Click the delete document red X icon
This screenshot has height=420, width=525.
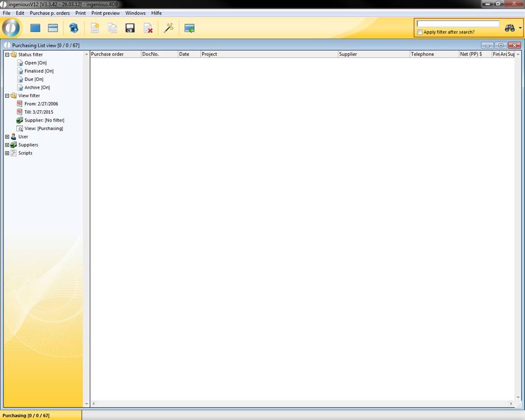coord(148,28)
